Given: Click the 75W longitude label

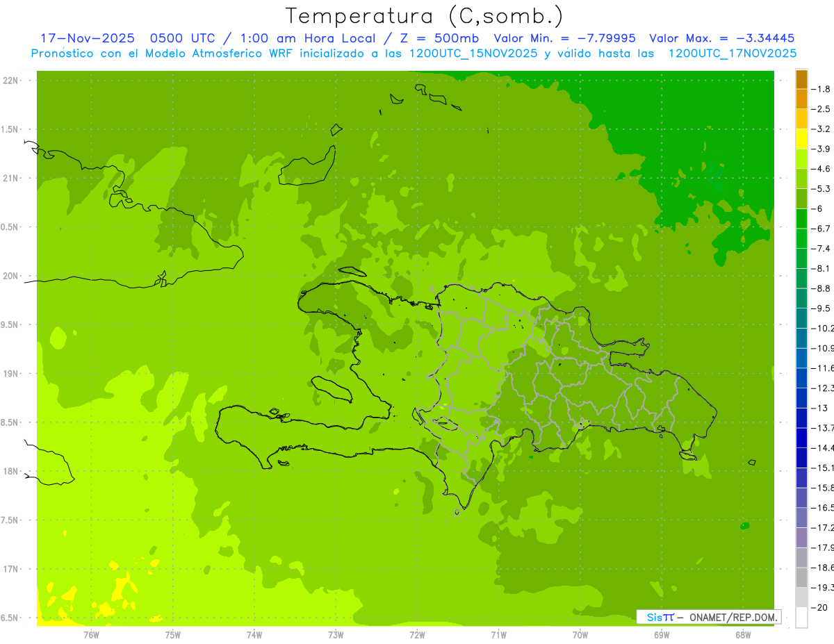Looking at the screenshot, I should click(173, 634).
